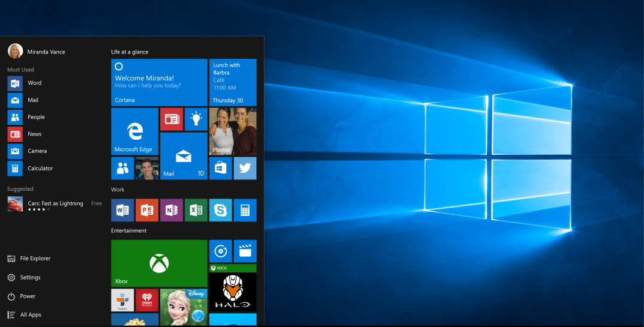
Task: Launch the Microsoft Edge tile
Action: point(134,131)
